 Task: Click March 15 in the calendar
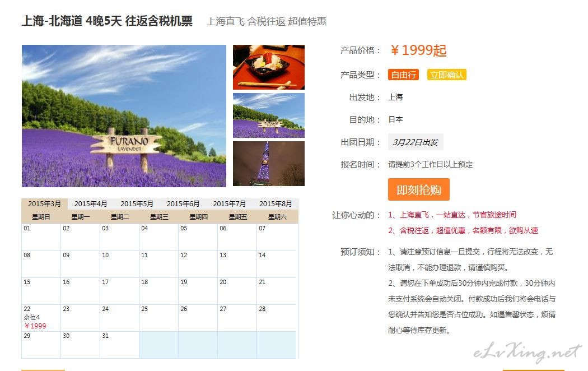(41, 291)
